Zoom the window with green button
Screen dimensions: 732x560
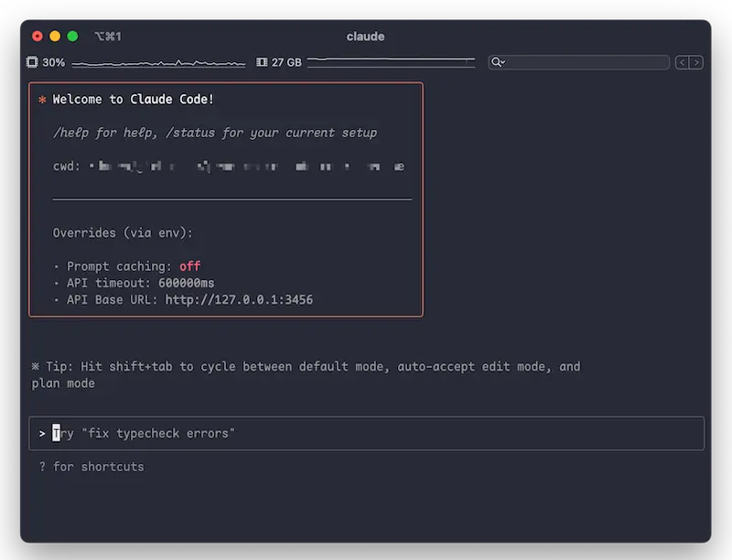point(73,37)
